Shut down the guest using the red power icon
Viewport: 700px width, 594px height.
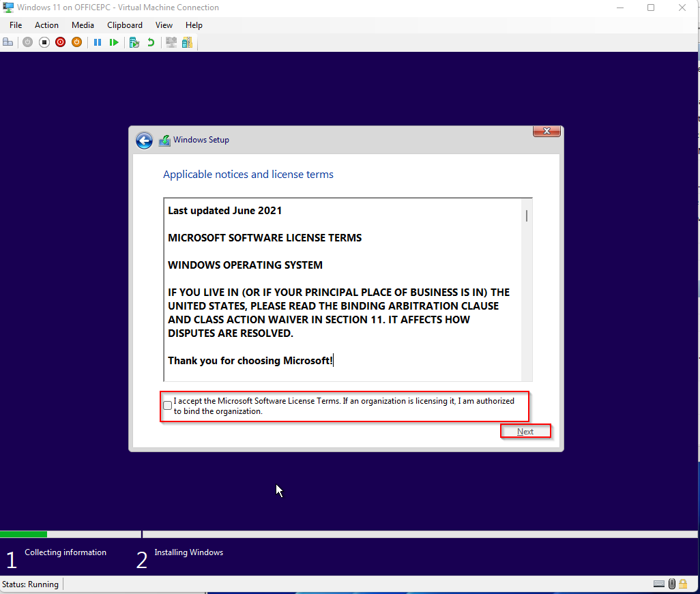[x=60, y=42]
